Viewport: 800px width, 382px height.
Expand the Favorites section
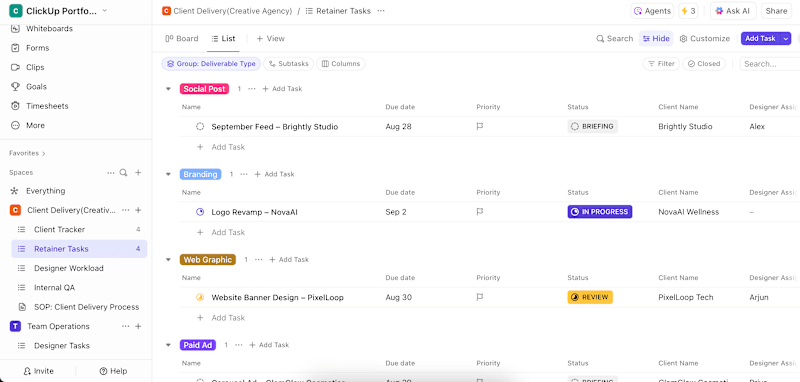pyautogui.click(x=27, y=153)
